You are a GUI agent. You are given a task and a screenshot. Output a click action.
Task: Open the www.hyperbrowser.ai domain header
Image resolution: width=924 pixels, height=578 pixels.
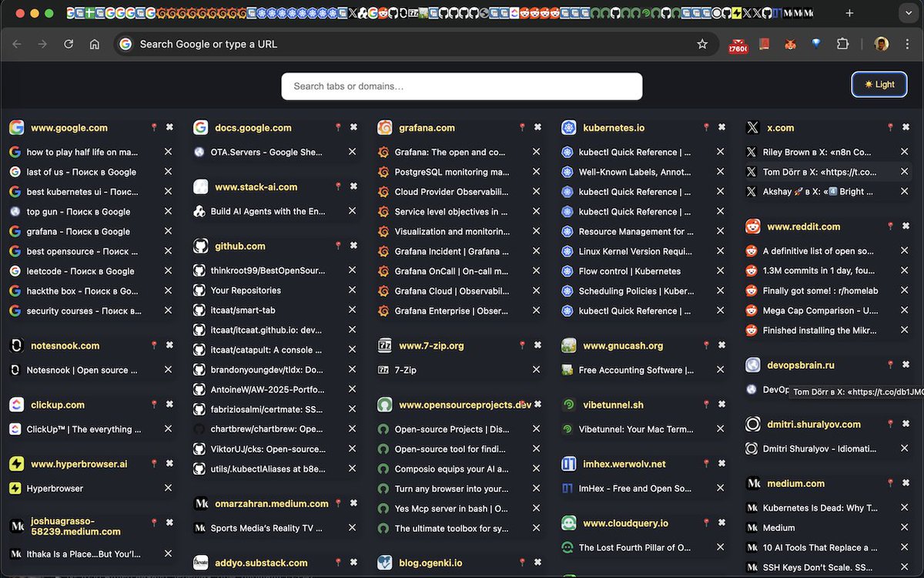coord(79,464)
